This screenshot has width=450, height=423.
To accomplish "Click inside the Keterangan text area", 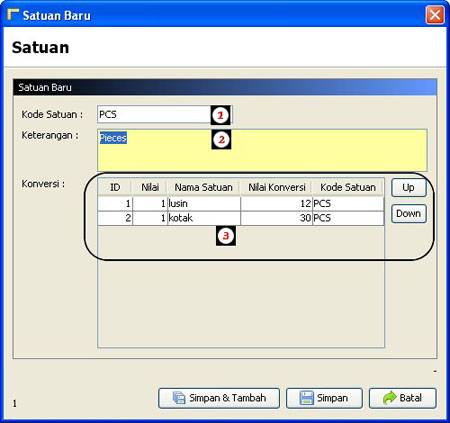I will pyautogui.click(x=262, y=150).
